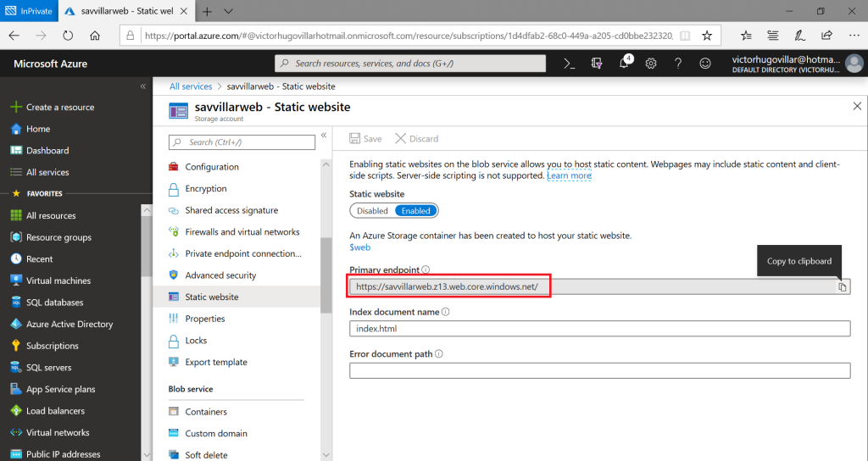The image size is (868, 461).
Task: Click the browser refresh button
Action: (68, 36)
